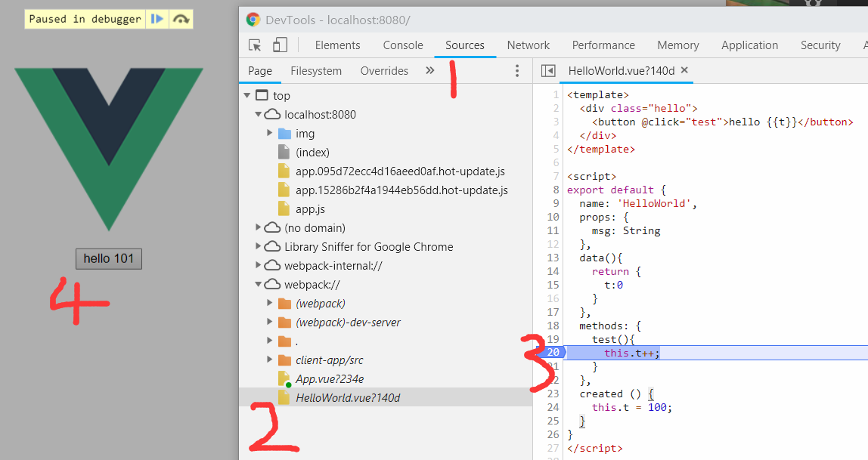Open the Application tab
Viewport: 868px width, 460px height.
pyautogui.click(x=749, y=45)
